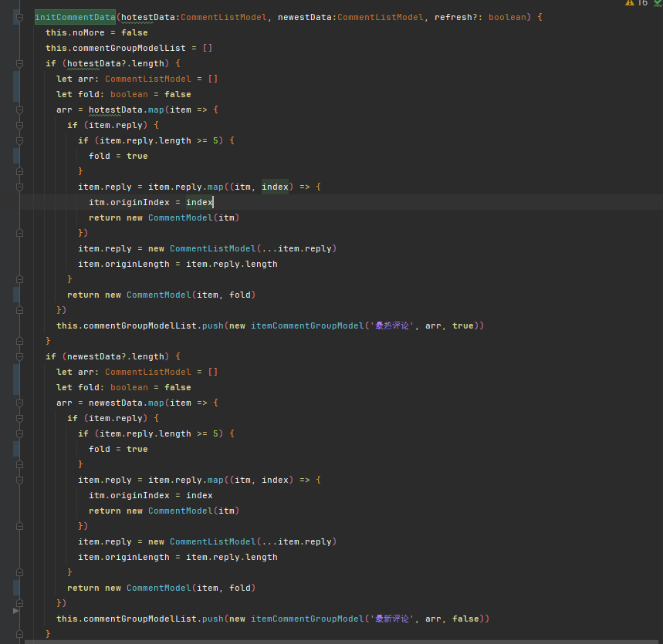Place cursor on highlighted 'itm.originIndex = index' line
The width and height of the screenshot is (663, 644).
[151, 202]
